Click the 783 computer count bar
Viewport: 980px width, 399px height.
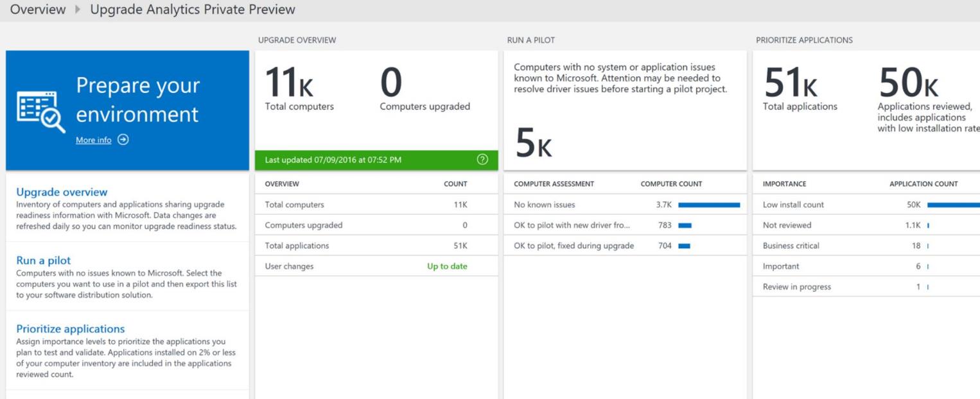click(685, 225)
